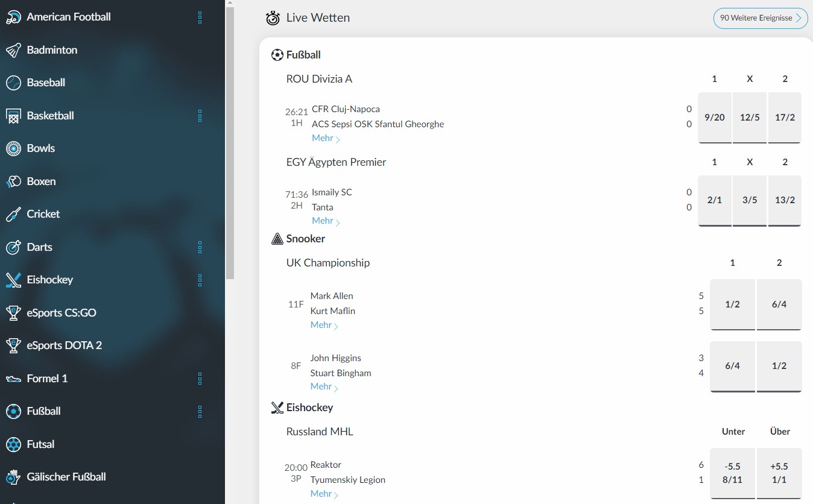The width and height of the screenshot is (813, 504).
Task: Click the Bowls target icon
Action: [13, 148]
